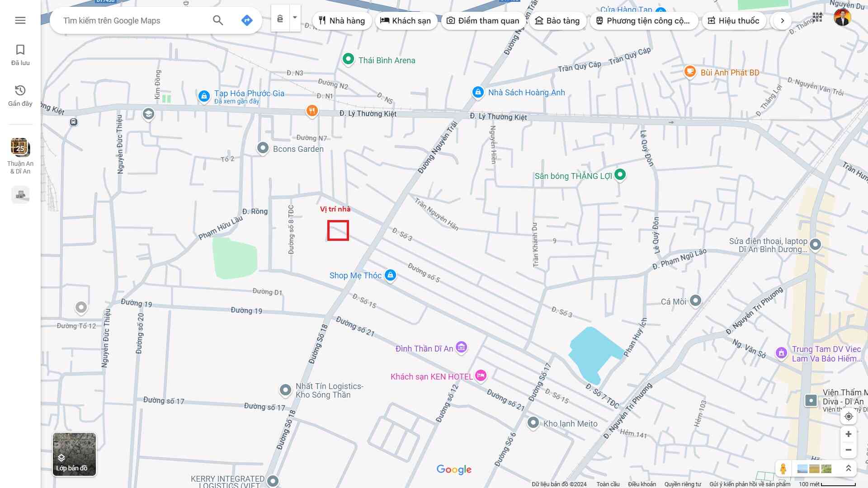This screenshot has height=488, width=868.
Task: Open Gần đây recent history
Action: (x=20, y=95)
